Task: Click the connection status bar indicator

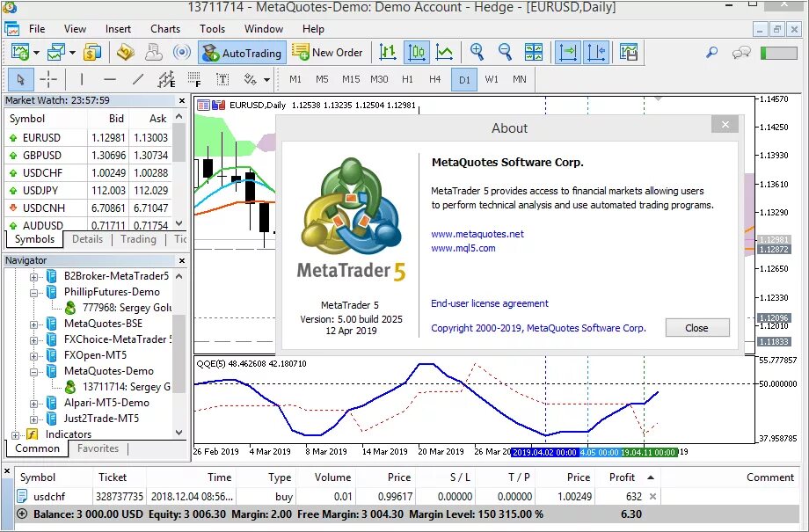Action: [779, 53]
